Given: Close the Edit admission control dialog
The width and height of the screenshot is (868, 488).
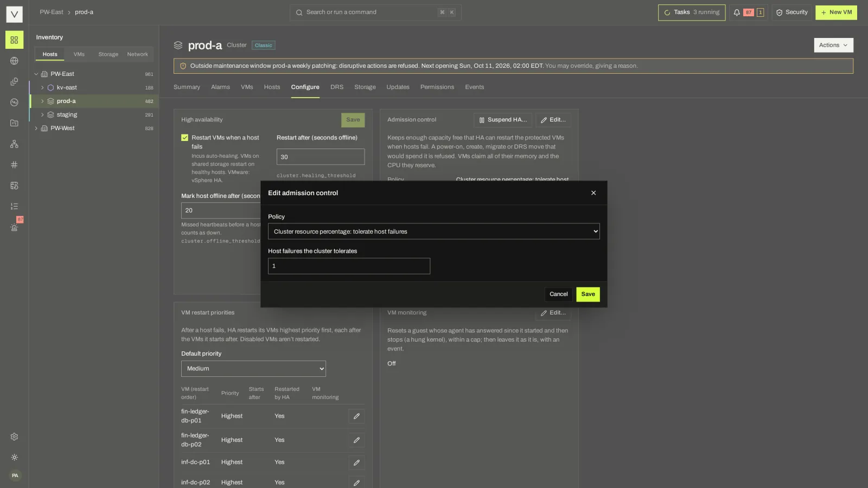Looking at the screenshot, I should point(593,193).
